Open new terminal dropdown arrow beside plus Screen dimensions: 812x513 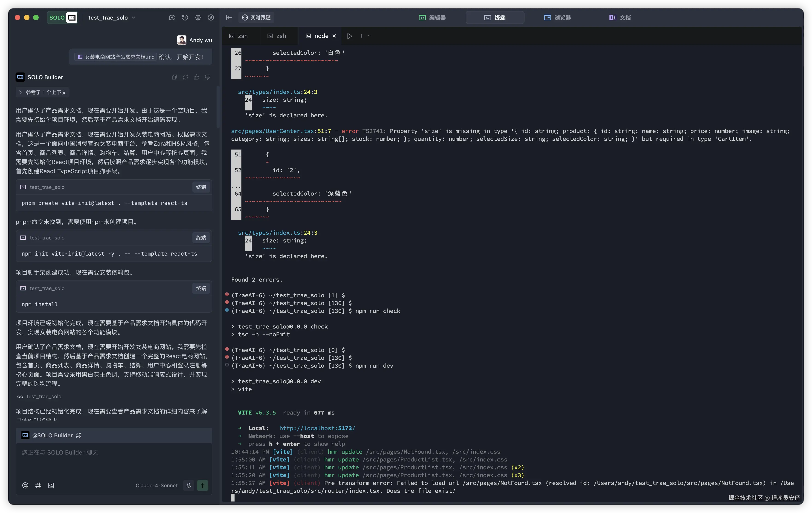tap(369, 36)
